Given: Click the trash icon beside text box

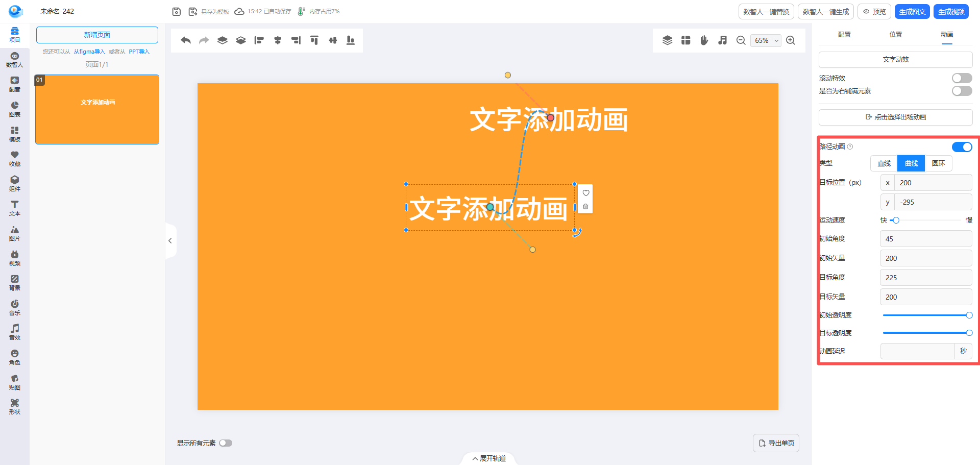Looking at the screenshot, I should 585,207.
